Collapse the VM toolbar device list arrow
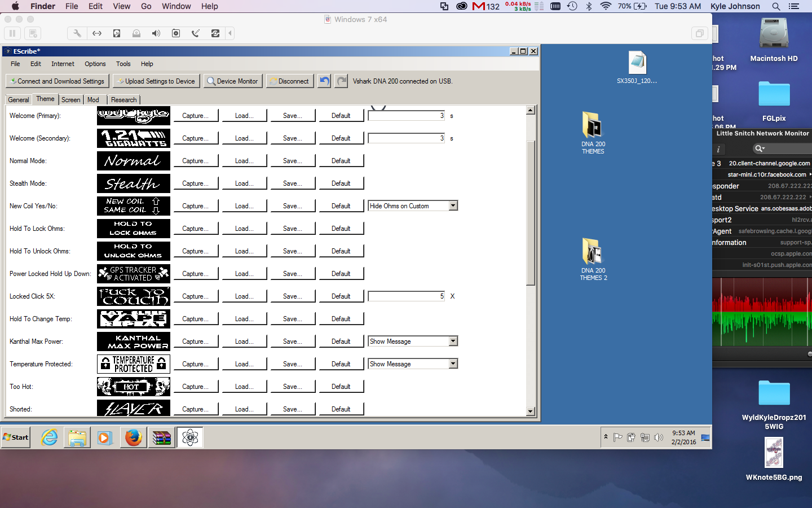812x508 pixels. coord(230,33)
